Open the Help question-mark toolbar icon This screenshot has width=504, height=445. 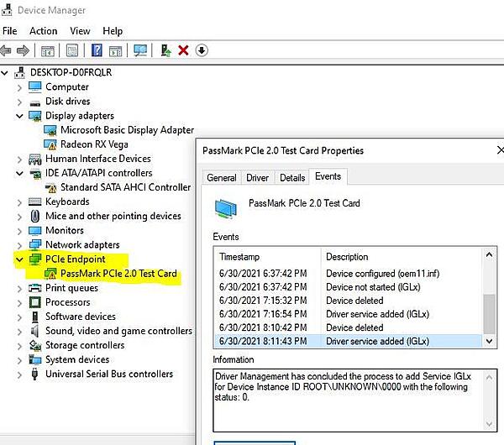[97, 50]
